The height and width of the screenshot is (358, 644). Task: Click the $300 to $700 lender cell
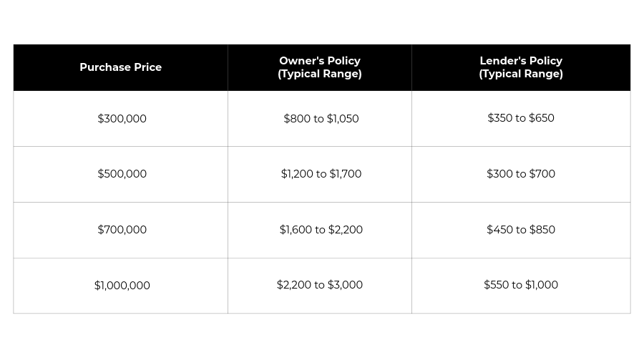pos(521,174)
